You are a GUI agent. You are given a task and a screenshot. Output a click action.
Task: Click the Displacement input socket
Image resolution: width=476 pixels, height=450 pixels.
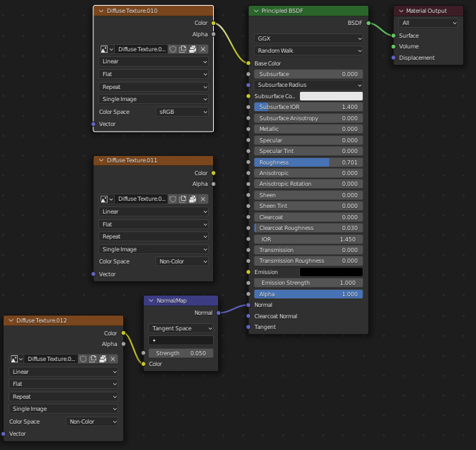pos(393,58)
